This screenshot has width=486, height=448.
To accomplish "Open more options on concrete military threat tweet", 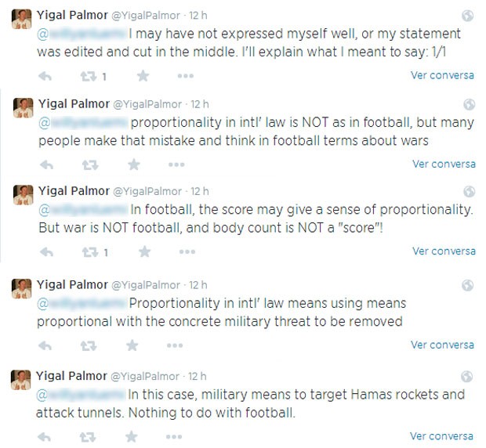I will pos(175,345).
